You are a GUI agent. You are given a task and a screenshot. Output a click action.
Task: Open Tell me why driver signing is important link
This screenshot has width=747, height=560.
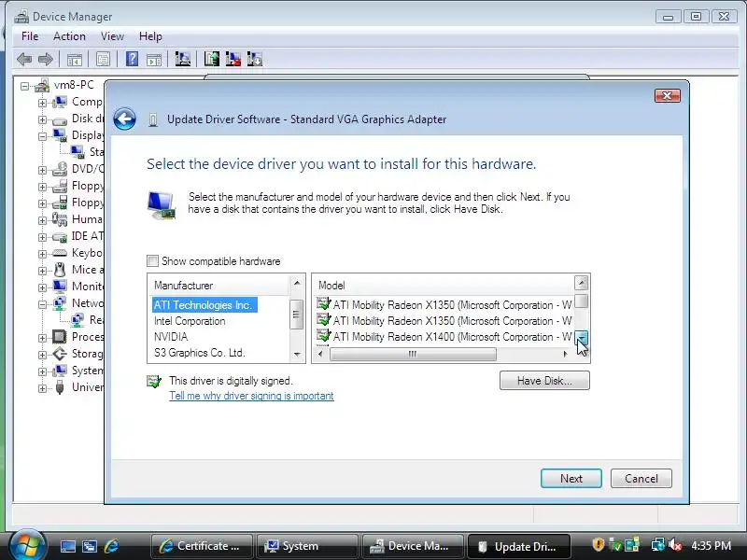[251, 396]
